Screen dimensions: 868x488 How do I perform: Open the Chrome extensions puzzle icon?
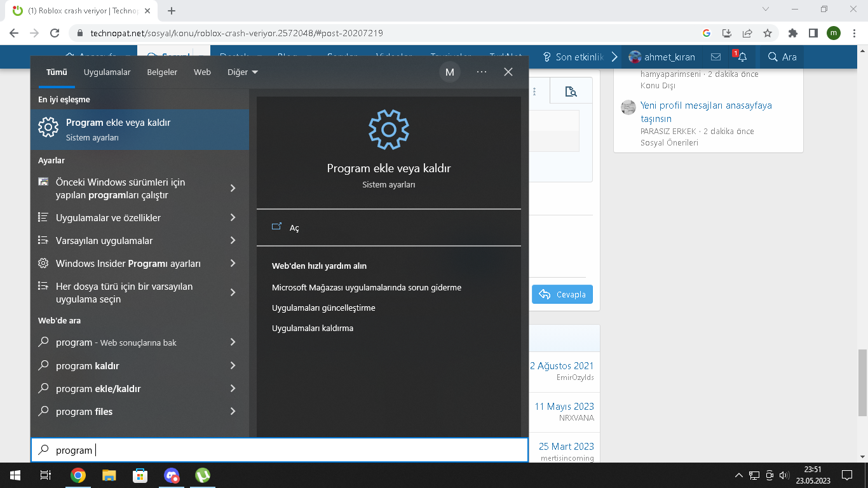click(x=792, y=33)
